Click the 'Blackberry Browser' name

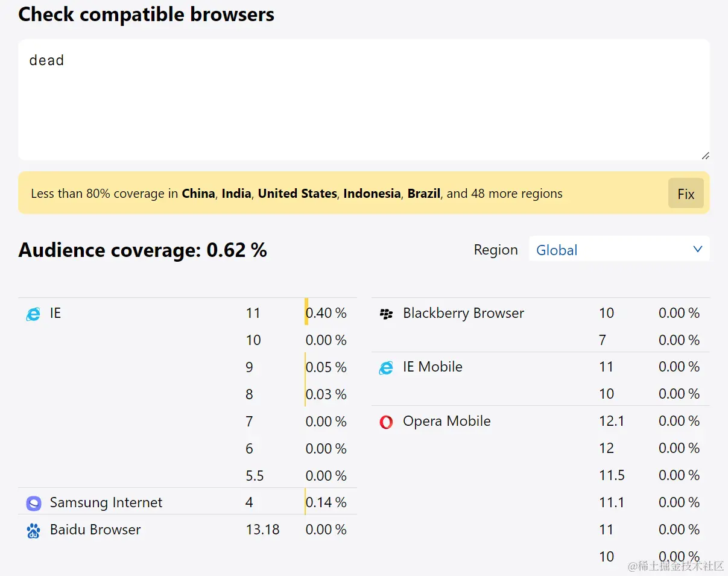[x=464, y=313]
